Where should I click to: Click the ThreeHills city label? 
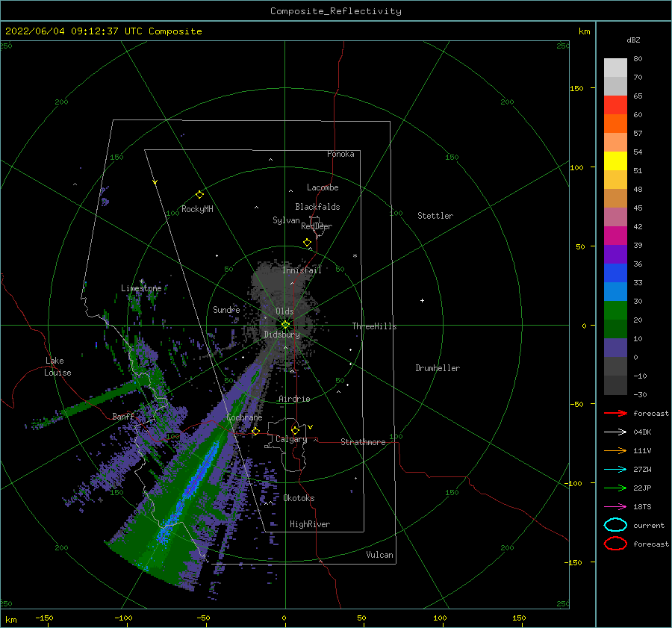[x=374, y=326]
